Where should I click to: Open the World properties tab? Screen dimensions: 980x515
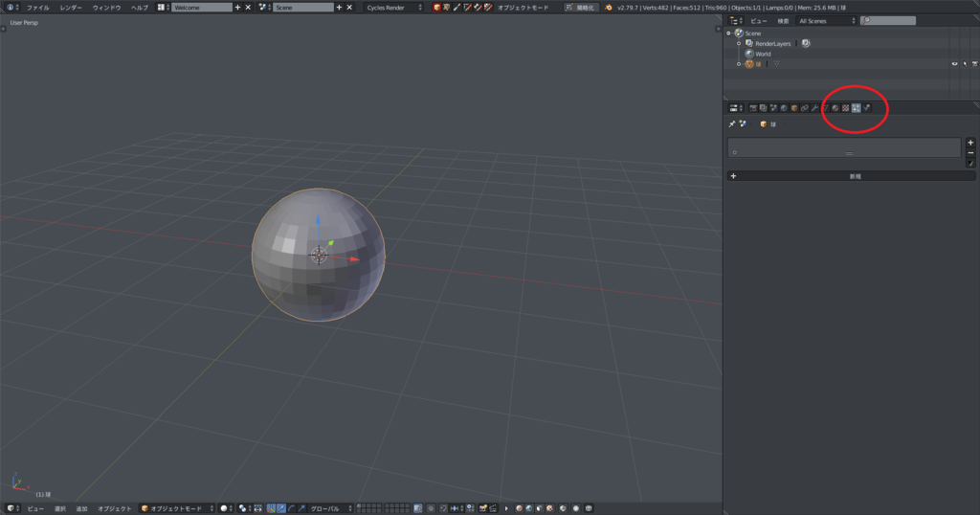(x=784, y=108)
